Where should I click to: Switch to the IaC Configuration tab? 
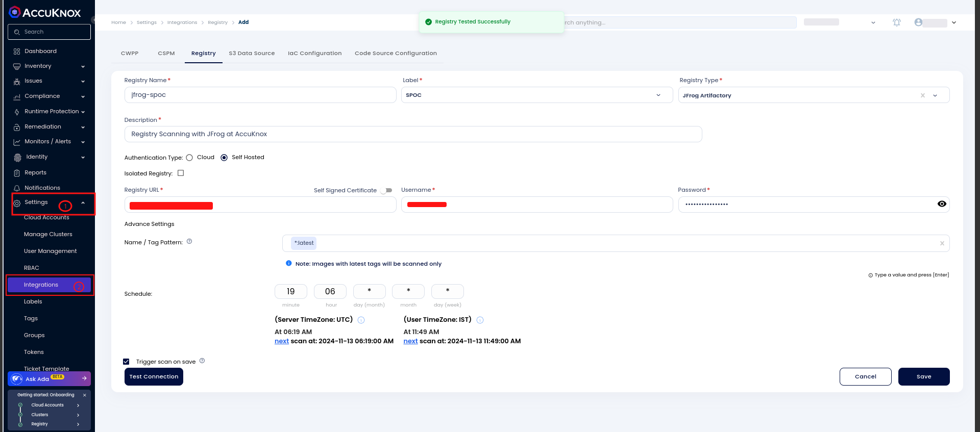tap(315, 53)
